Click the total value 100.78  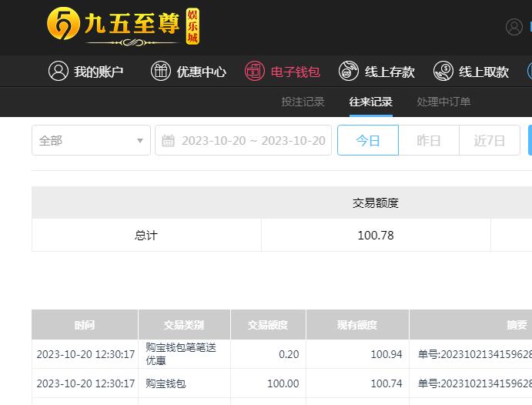coord(376,235)
